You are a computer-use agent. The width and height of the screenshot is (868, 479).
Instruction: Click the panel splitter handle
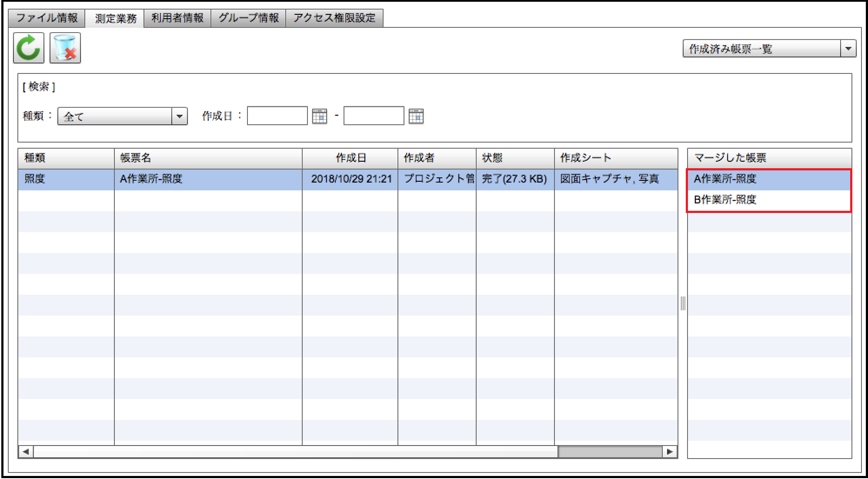pos(683,303)
